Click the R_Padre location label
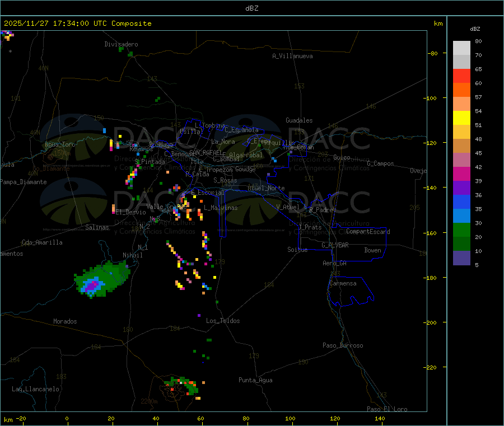This screenshot has height=426, width=504. click(321, 210)
